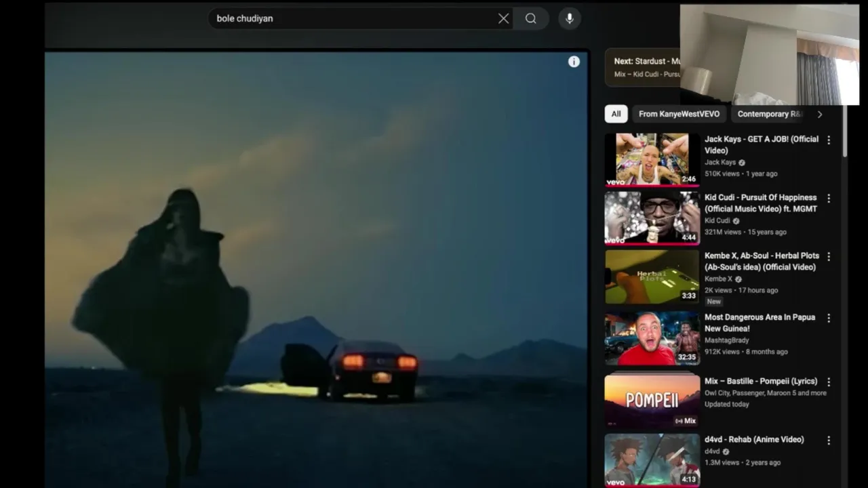Click 'Owl City, Passenger, Maroon 5' text
The height and width of the screenshot is (488, 868).
[x=766, y=393]
